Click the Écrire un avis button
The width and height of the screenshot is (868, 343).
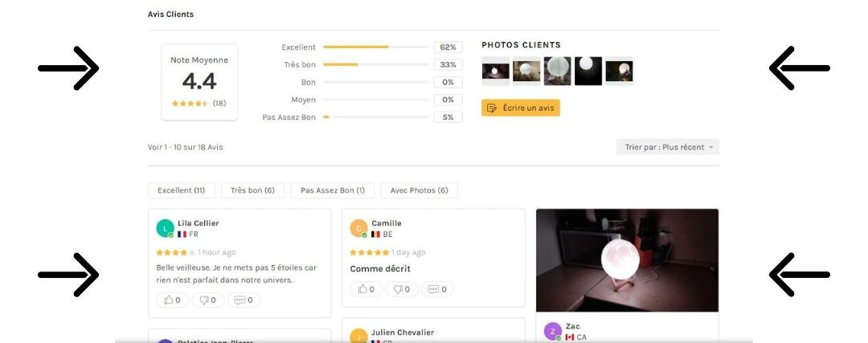coord(520,108)
